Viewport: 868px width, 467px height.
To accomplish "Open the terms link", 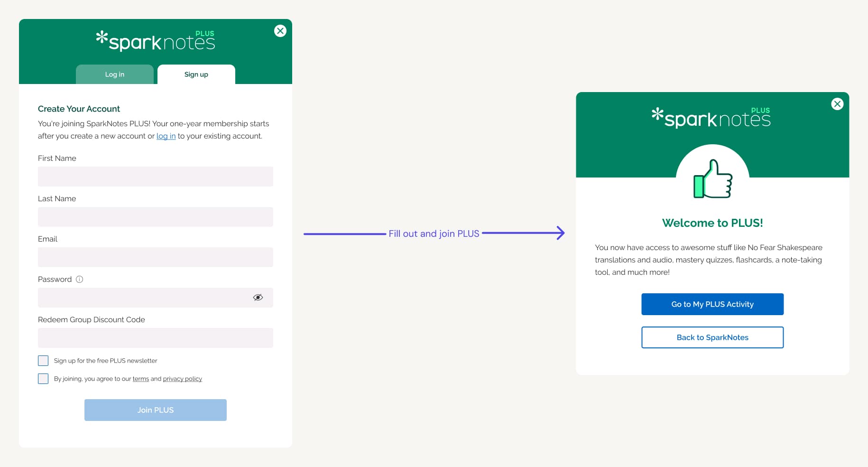I will [141, 379].
